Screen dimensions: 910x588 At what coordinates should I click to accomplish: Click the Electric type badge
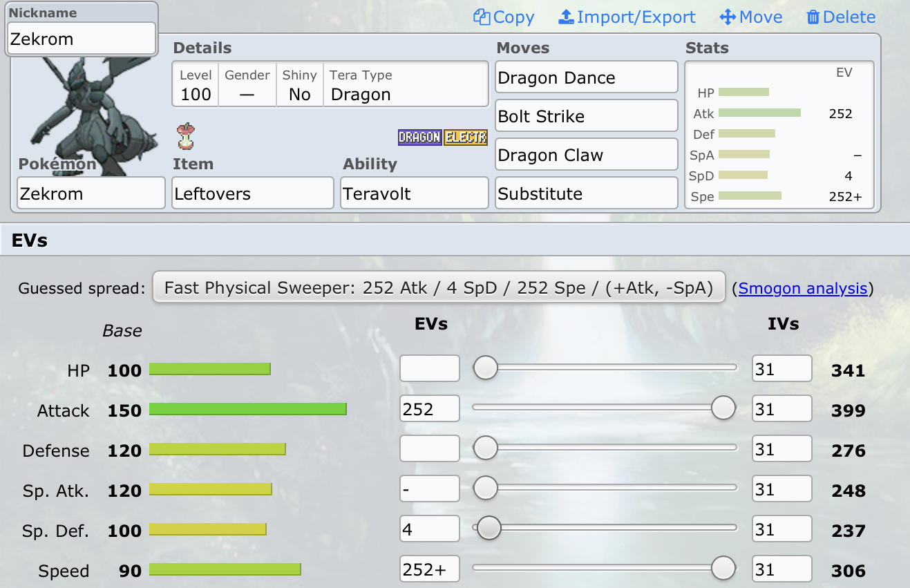(466, 137)
